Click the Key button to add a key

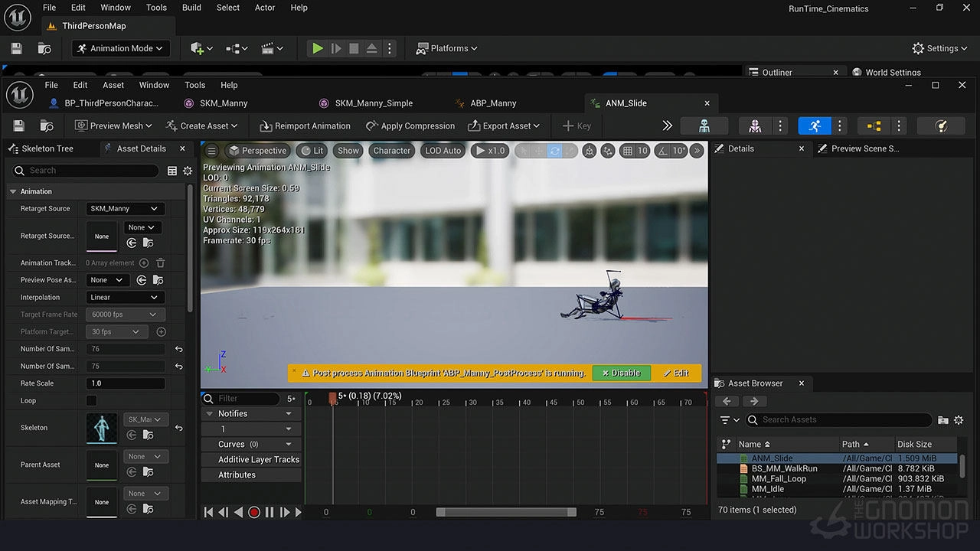pyautogui.click(x=576, y=126)
